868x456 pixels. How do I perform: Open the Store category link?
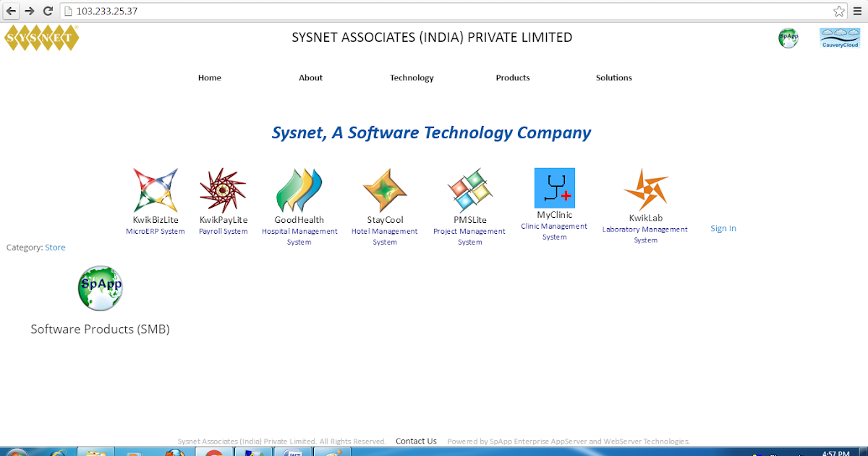tap(55, 247)
